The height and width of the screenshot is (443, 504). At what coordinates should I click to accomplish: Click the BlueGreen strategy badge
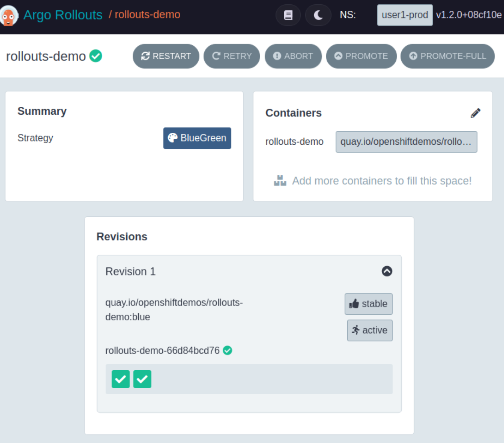(197, 138)
